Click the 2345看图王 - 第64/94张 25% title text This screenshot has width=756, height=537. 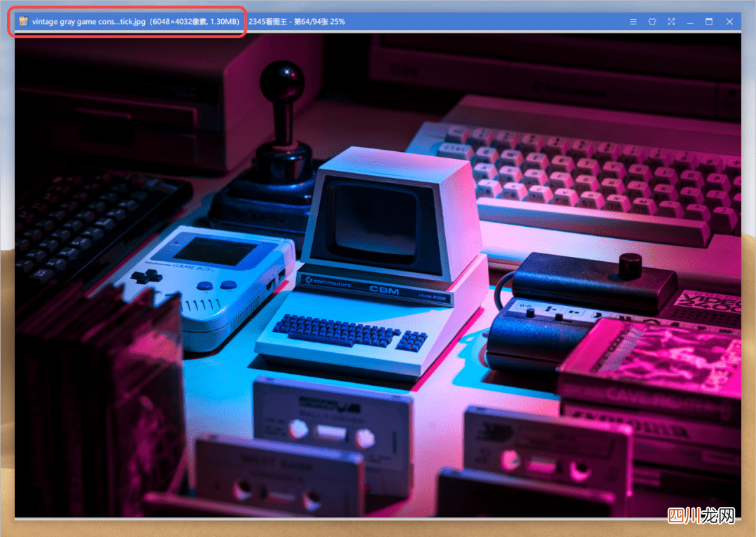pos(297,22)
